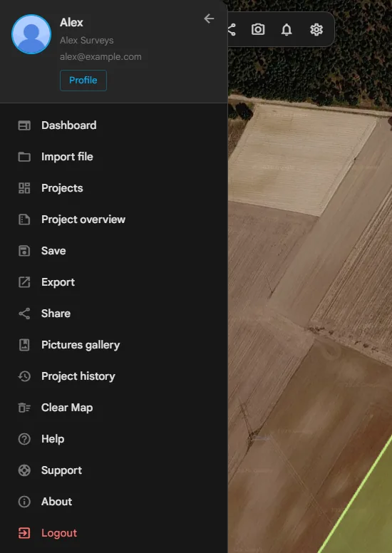Click the About info icon
392x553 pixels.
point(24,502)
